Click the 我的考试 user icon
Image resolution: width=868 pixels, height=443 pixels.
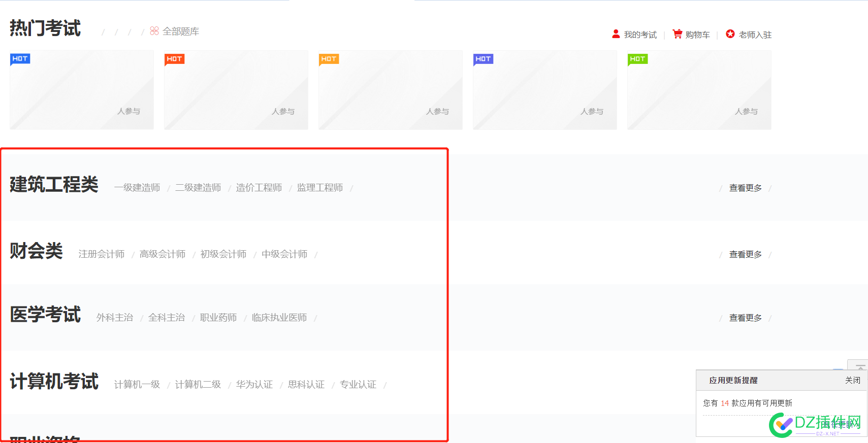[616, 34]
